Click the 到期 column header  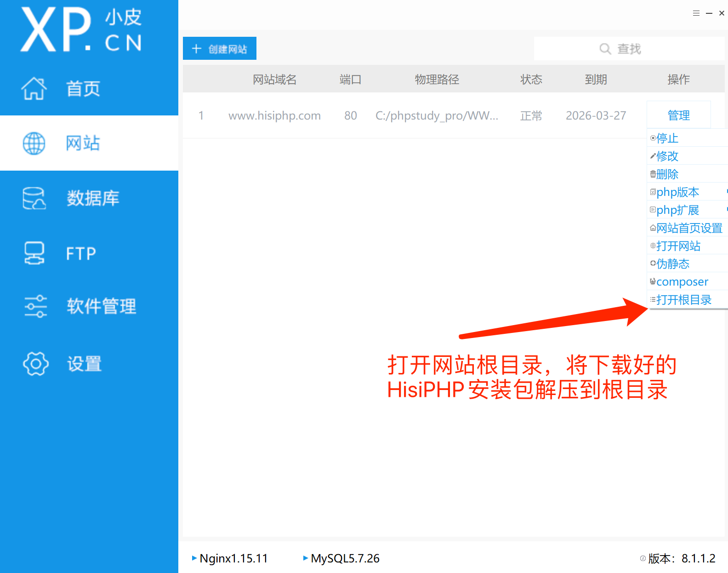596,79
